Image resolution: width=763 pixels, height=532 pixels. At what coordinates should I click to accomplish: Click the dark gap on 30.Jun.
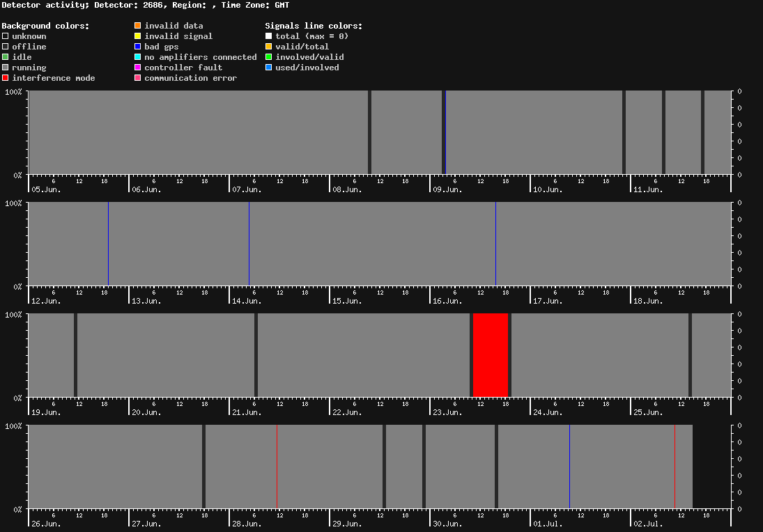click(x=496, y=467)
